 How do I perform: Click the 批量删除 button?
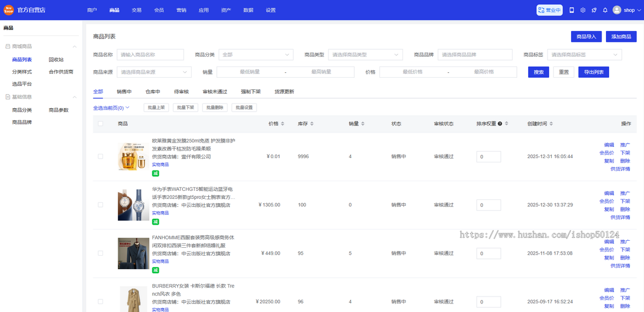pos(215,108)
